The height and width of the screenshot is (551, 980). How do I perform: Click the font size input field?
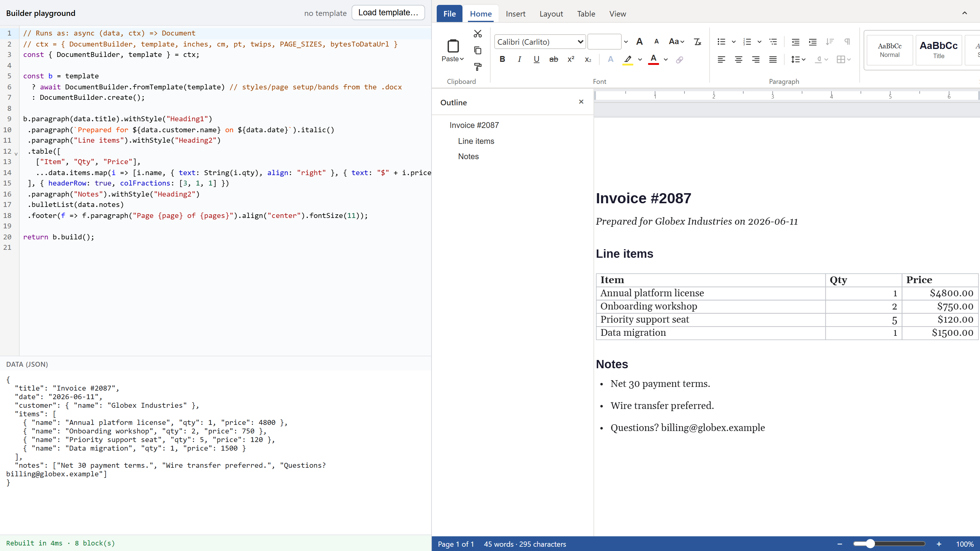pyautogui.click(x=604, y=42)
